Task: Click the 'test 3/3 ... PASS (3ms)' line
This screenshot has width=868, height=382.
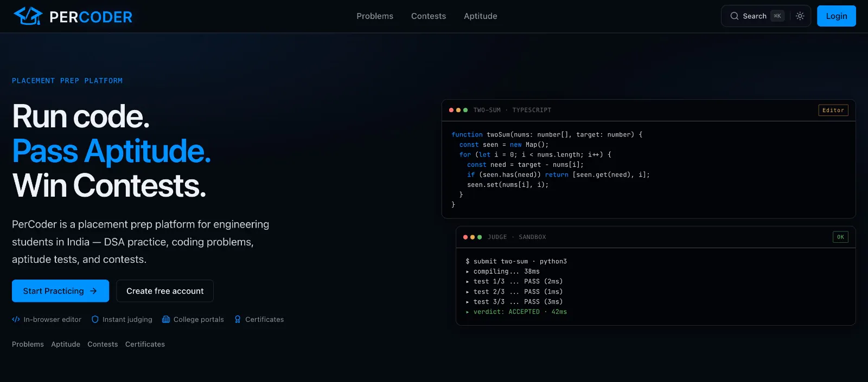Action: tap(514, 302)
